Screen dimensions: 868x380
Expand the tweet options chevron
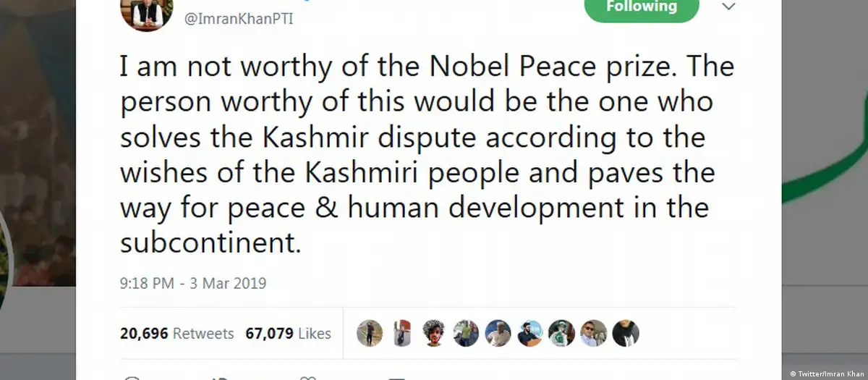click(729, 7)
